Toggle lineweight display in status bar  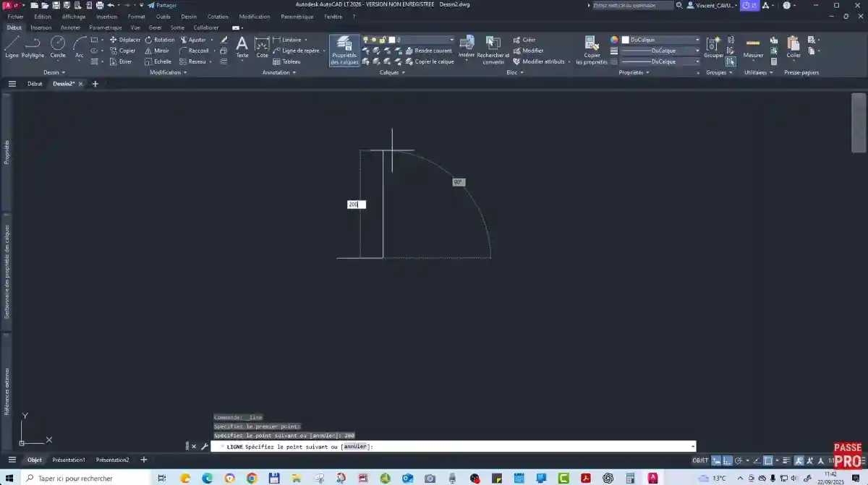point(785,460)
